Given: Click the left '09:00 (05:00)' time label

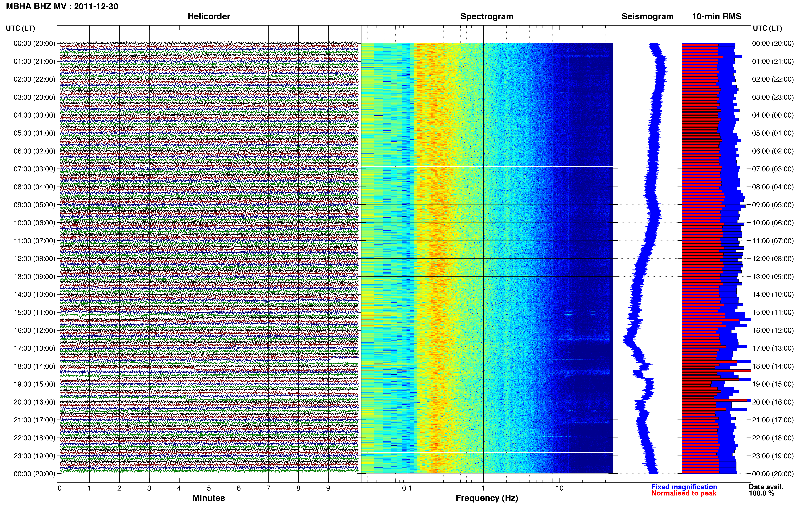Looking at the screenshot, I should [x=34, y=205].
